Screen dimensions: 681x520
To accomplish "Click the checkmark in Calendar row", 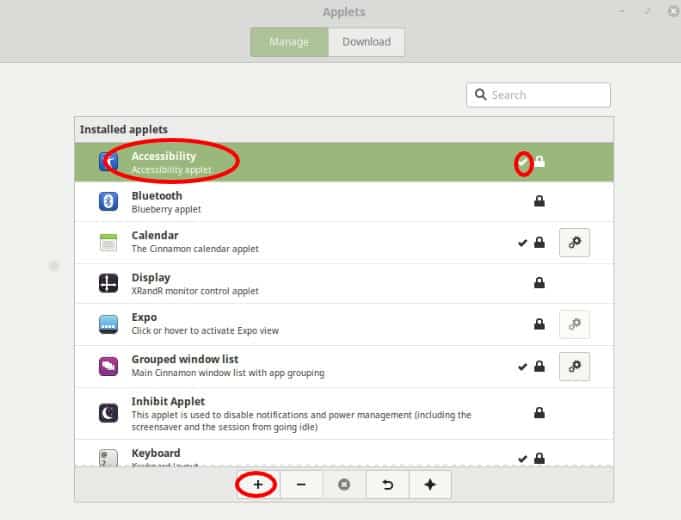I will click(x=522, y=243).
